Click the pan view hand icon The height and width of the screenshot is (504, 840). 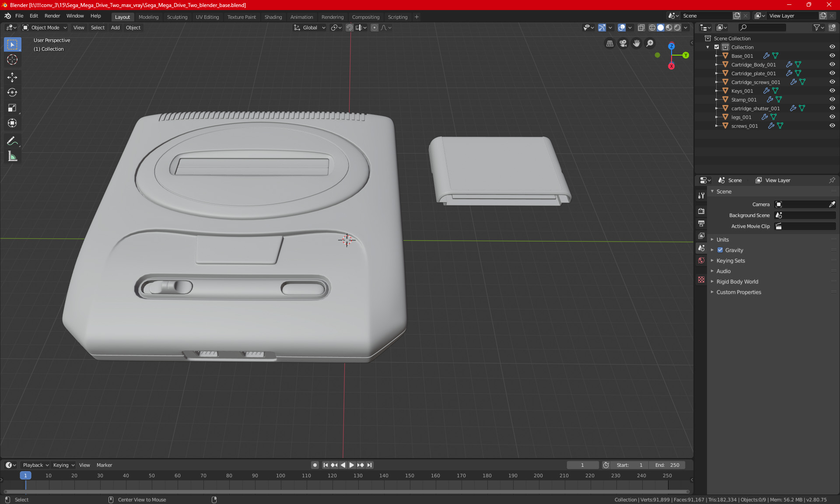click(637, 43)
